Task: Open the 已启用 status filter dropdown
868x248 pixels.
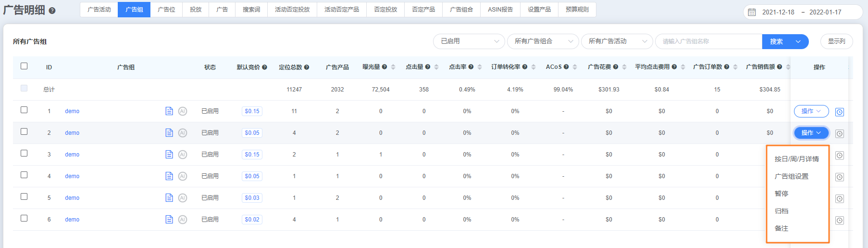Action: [469, 41]
